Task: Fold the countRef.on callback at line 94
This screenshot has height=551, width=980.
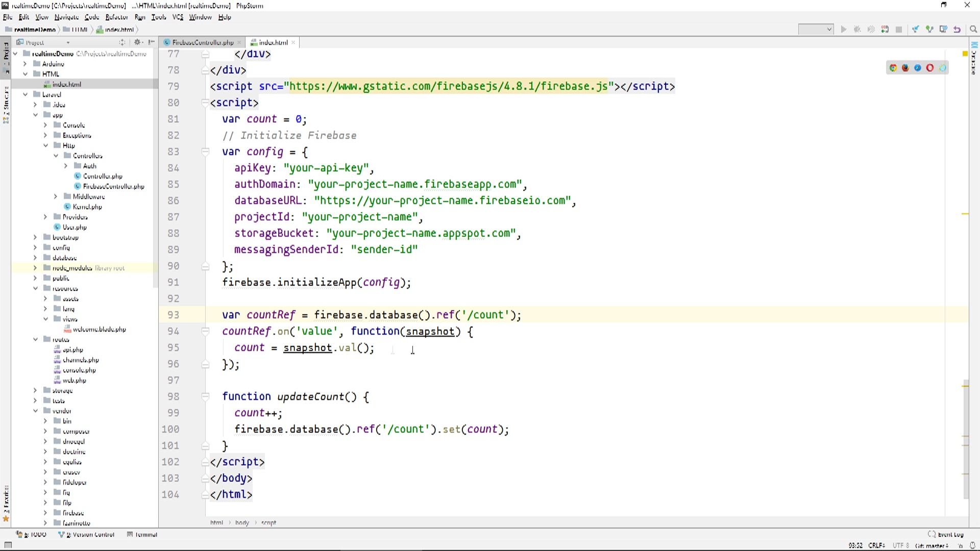Action: (x=205, y=331)
